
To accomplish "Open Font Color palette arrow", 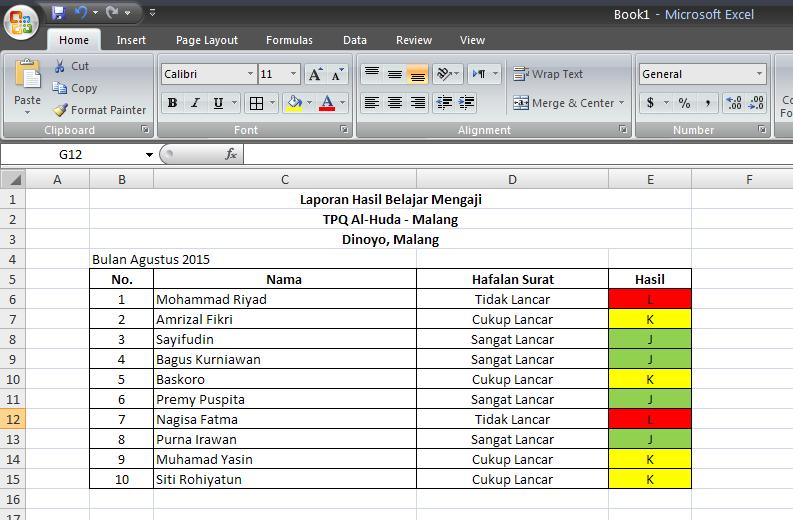I will pyautogui.click(x=343, y=103).
